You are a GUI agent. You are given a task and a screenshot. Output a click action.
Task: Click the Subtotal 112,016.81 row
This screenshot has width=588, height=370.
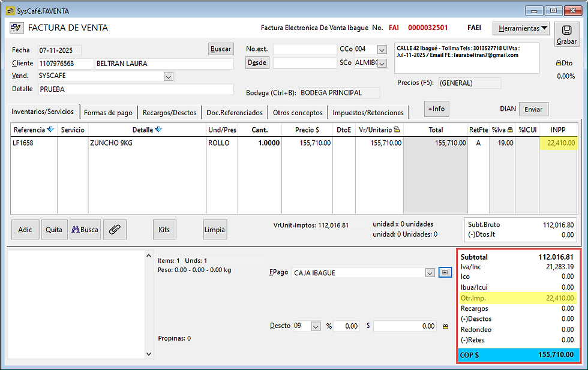pyautogui.click(x=517, y=257)
